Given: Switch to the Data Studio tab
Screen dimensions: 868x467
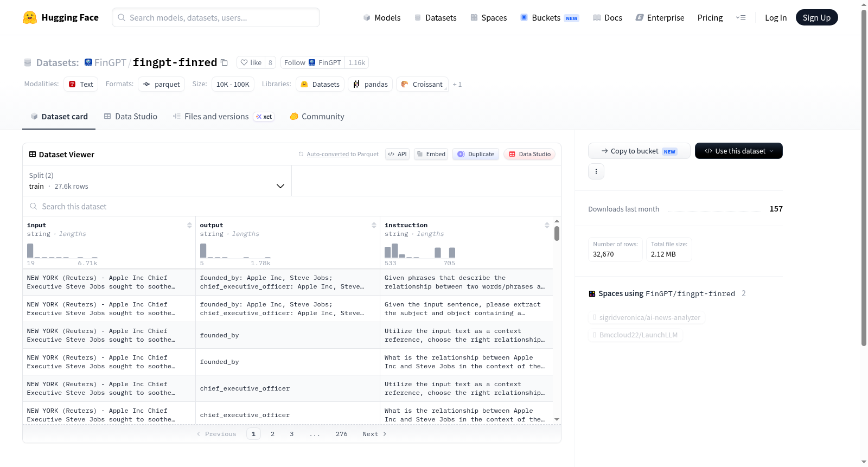Looking at the screenshot, I should coord(131,116).
